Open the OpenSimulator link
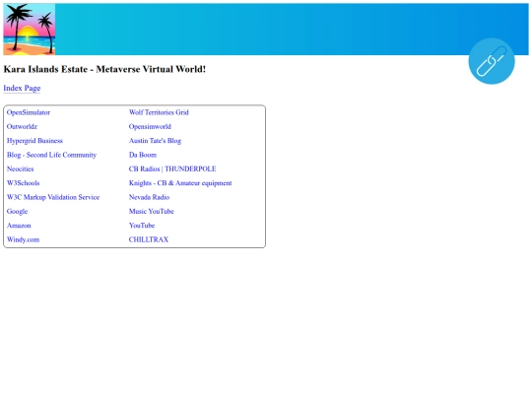 [x=29, y=112]
